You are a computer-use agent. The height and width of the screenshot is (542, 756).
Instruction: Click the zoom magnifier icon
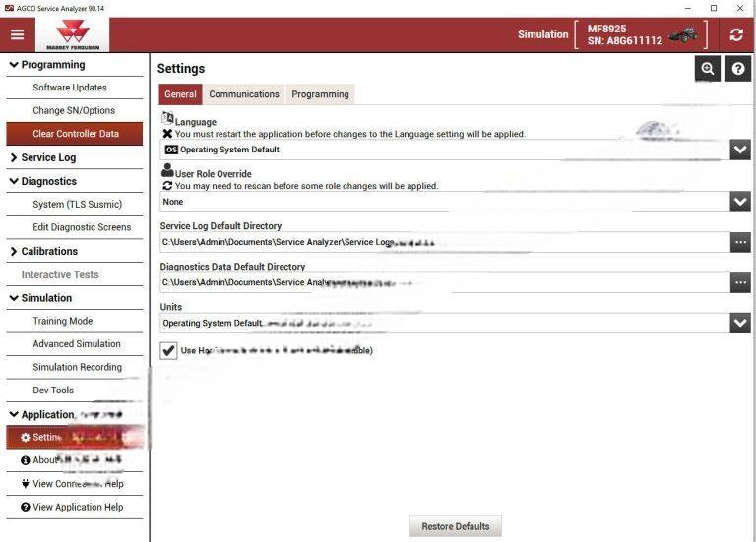[707, 68]
